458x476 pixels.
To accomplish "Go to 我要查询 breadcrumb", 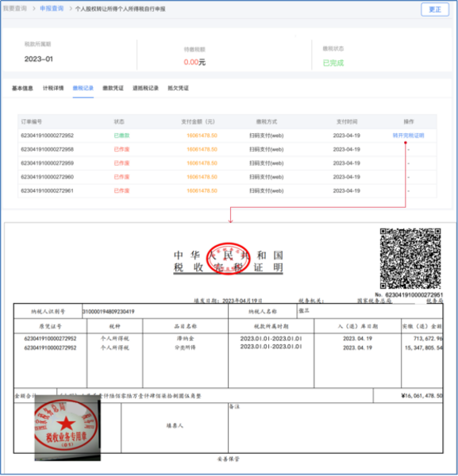I will pyautogui.click(x=15, y=9).
